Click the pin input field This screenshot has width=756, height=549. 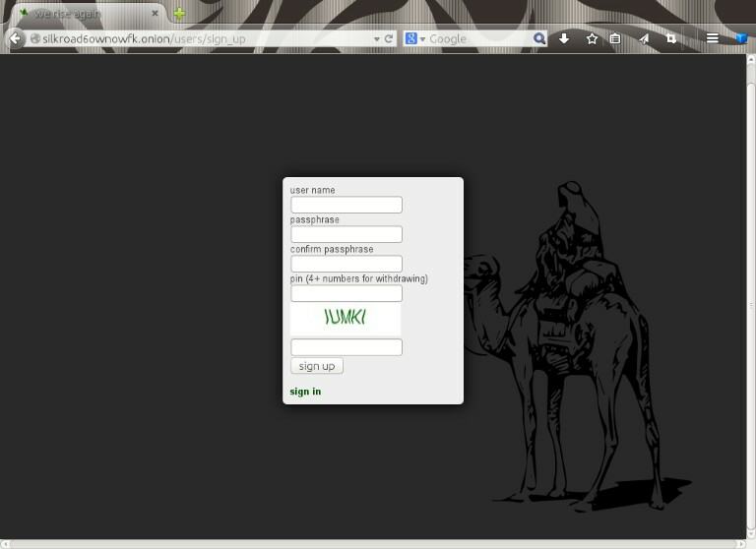point(346,293)
